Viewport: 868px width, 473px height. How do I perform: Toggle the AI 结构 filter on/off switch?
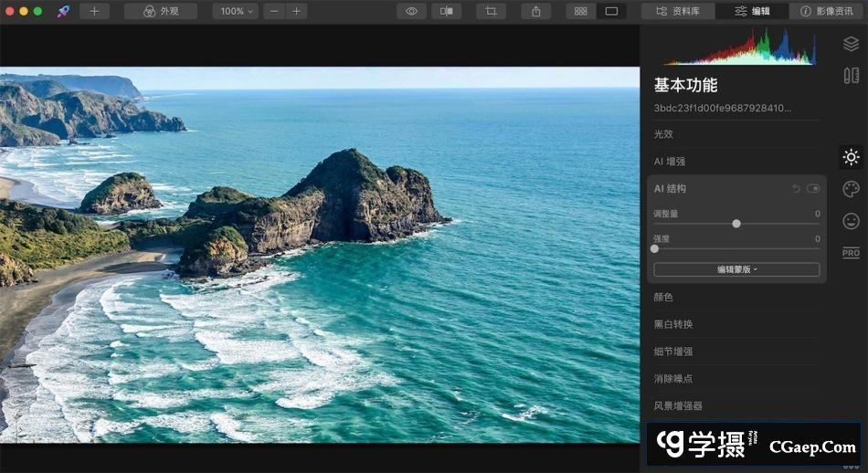click(812, 188)
